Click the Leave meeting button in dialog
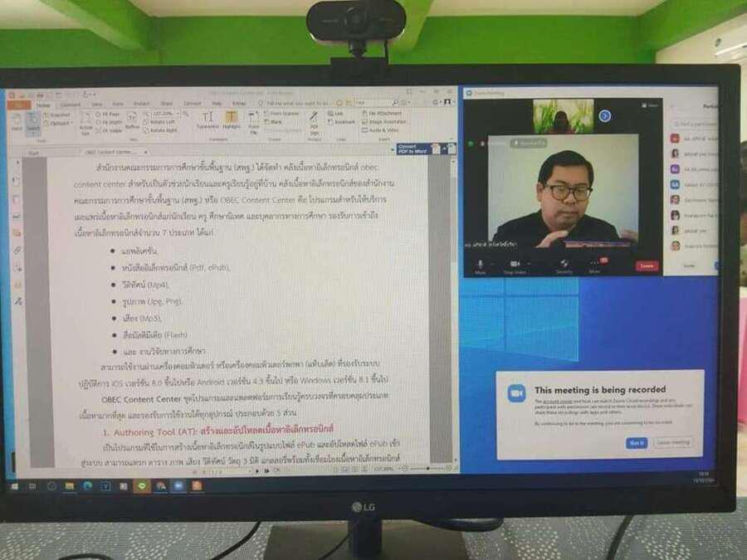The width and height of the screenshot is (747, 560). pos(672,443)
